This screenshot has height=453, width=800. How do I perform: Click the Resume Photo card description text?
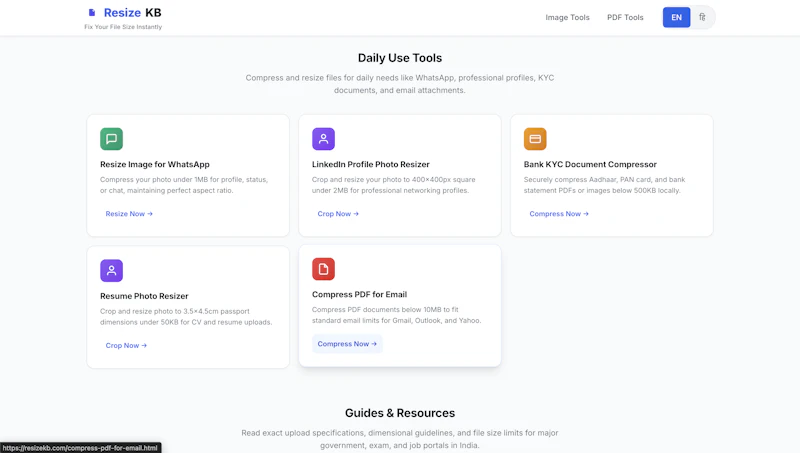coord(186,316)
